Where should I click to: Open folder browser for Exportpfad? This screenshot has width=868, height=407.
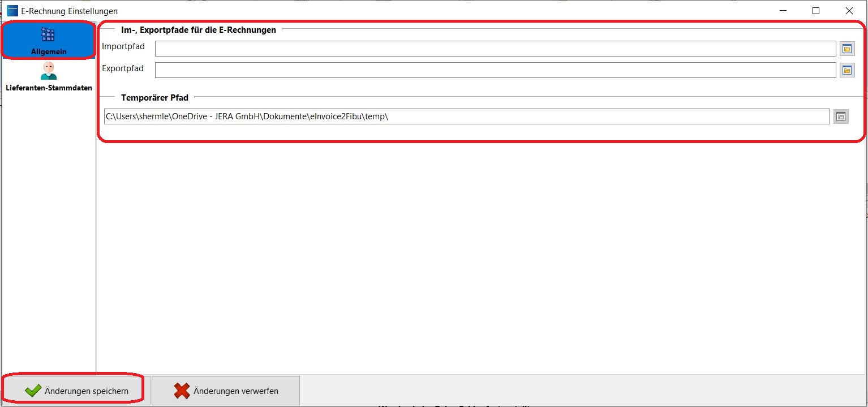pos(847,70)
